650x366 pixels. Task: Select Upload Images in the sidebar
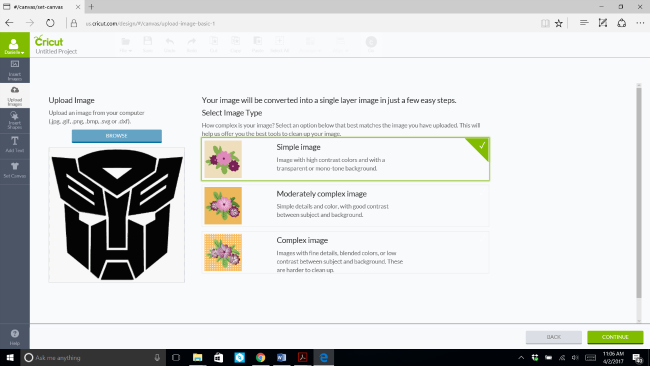coord(15,96)
